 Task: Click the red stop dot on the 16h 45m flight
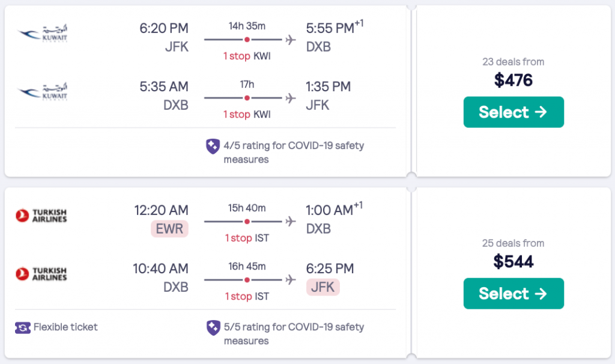click(x=247, y=279)
